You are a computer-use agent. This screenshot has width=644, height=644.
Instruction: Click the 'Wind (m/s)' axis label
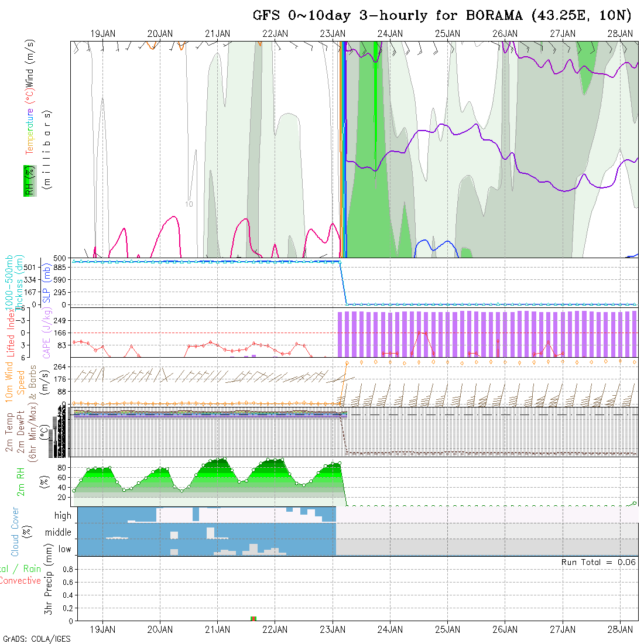(30, 64)
